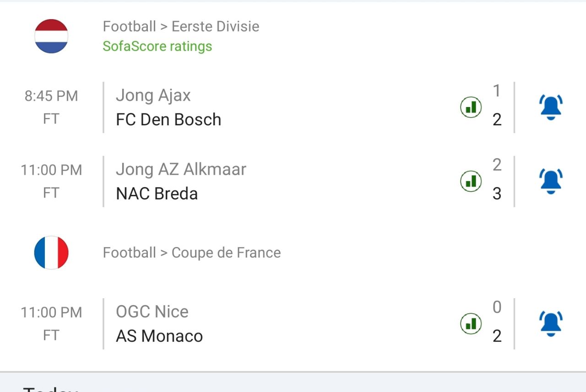586x392 pixels.
Task: Toggle notification bell for Jong Ajax match
Action: click(551, 107)
